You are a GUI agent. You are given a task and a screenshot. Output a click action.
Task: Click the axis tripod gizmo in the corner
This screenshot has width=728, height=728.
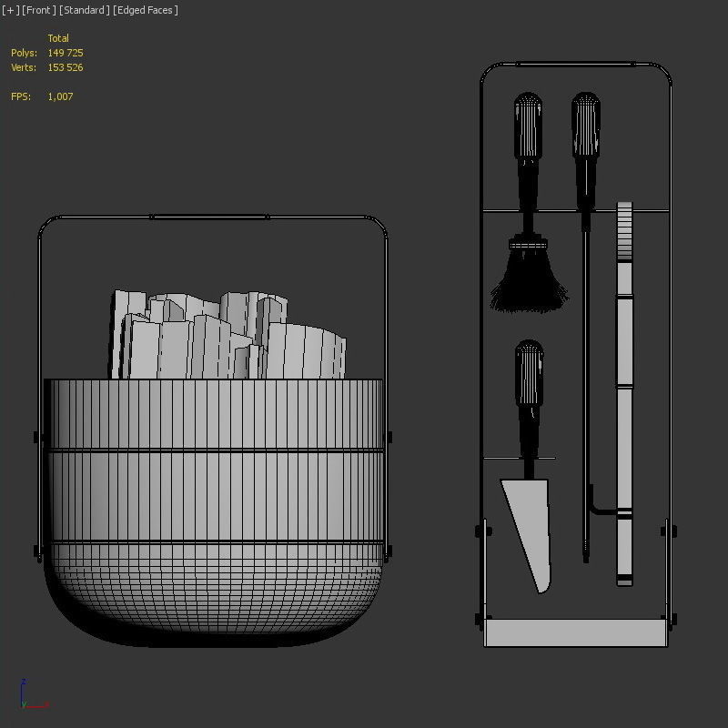pos(34,694)
